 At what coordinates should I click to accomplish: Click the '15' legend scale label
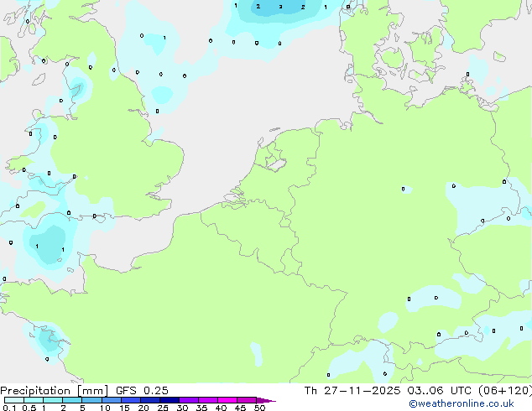click(124, 408)
